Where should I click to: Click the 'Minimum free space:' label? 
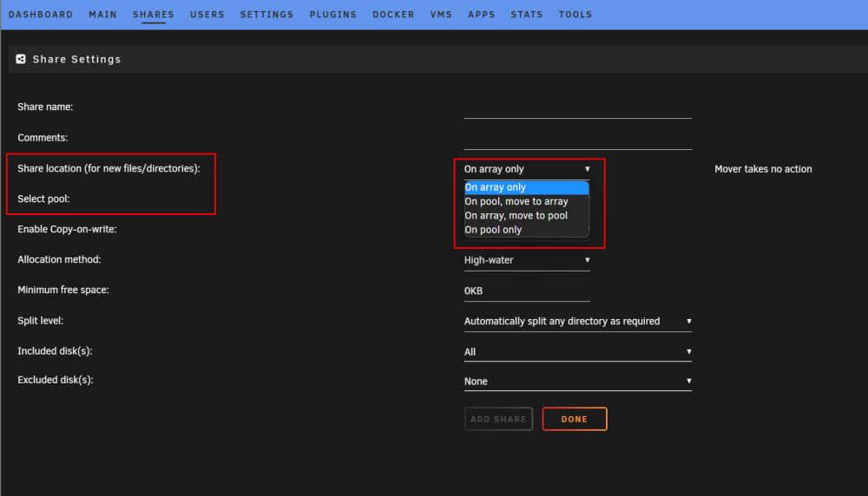pos(63,290)
